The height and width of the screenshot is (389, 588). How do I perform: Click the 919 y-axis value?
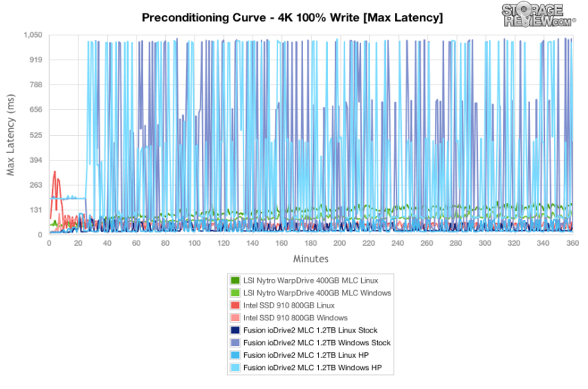(36, 60)
